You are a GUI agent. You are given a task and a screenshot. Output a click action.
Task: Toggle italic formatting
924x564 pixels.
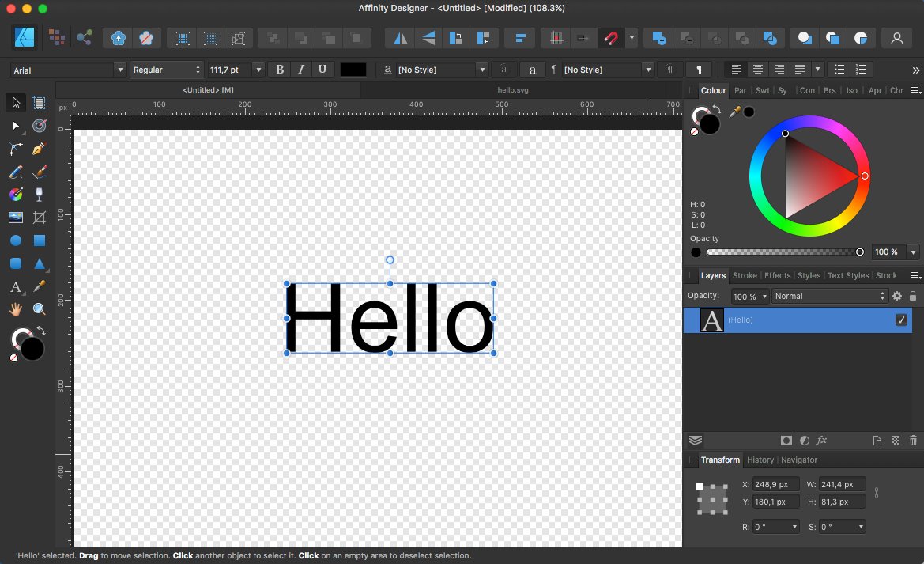coord(300,69)
